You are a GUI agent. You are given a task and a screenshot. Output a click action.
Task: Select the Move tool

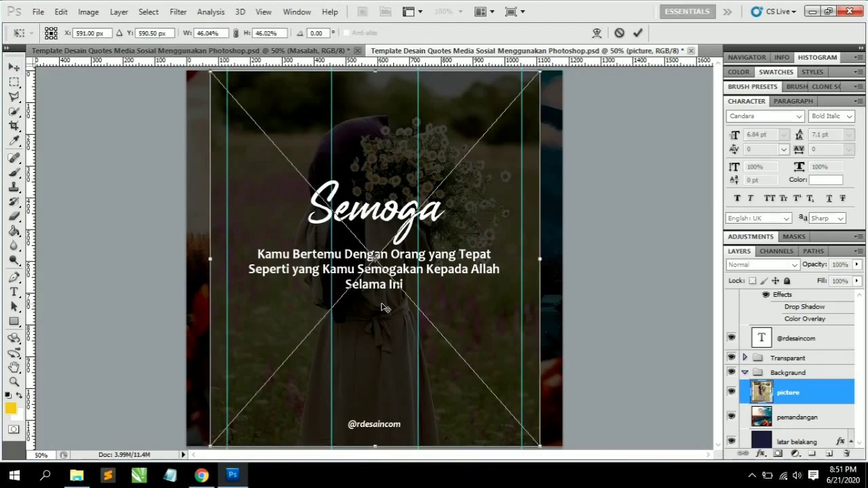(x=14, y=67)
